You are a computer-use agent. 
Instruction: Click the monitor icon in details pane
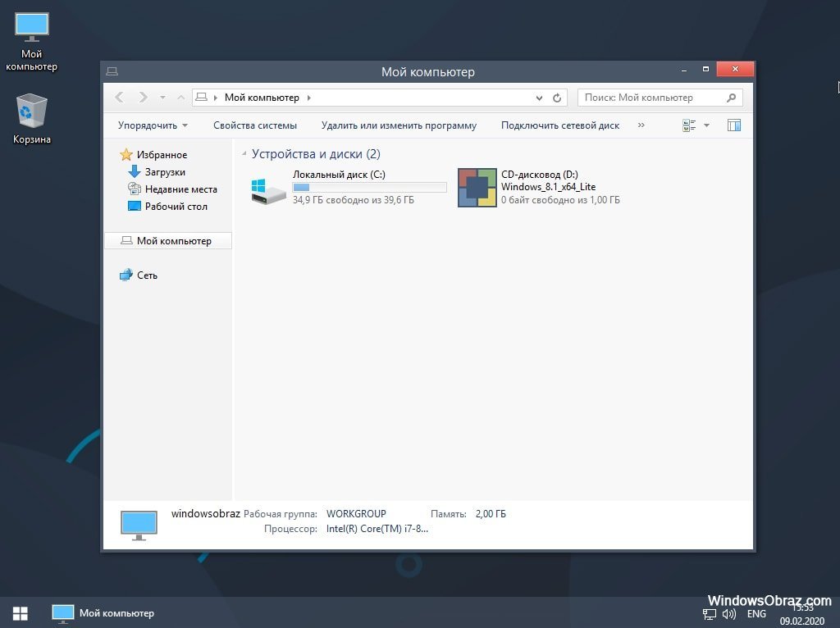139,526
